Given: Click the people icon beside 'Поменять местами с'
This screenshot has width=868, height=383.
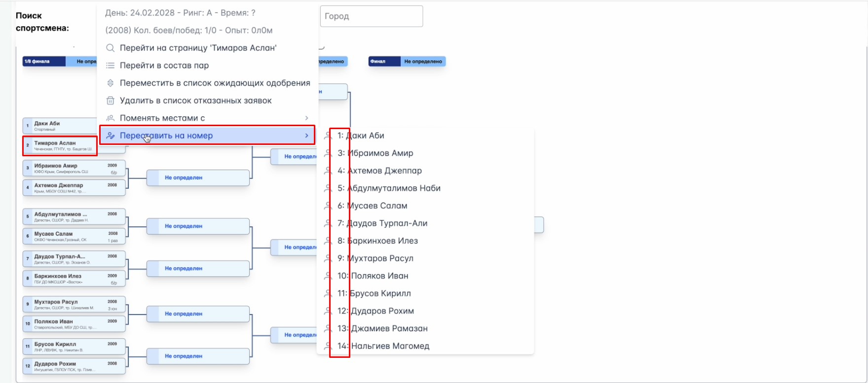Looking at the screenshot, I should click(x=111, y=118).
